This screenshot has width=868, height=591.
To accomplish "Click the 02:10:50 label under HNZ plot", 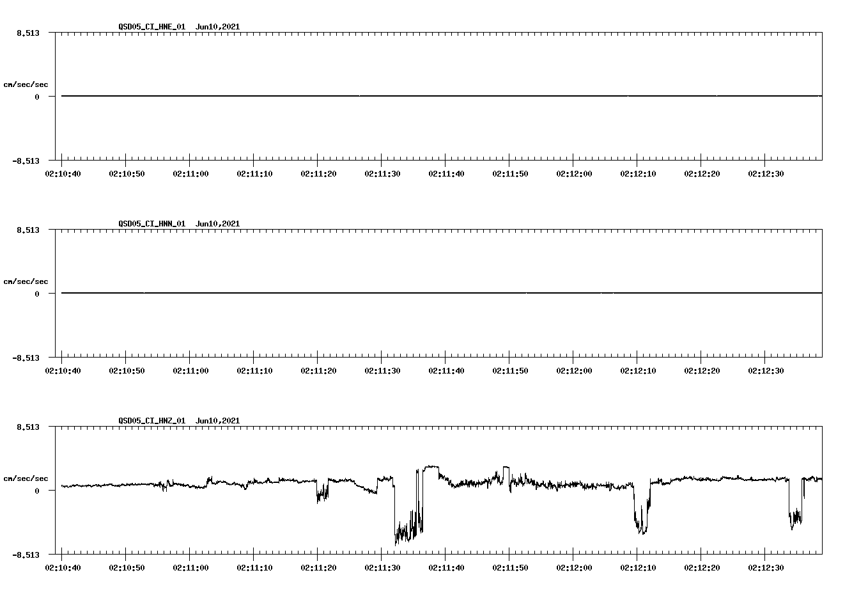I will [x=127, y=568].
